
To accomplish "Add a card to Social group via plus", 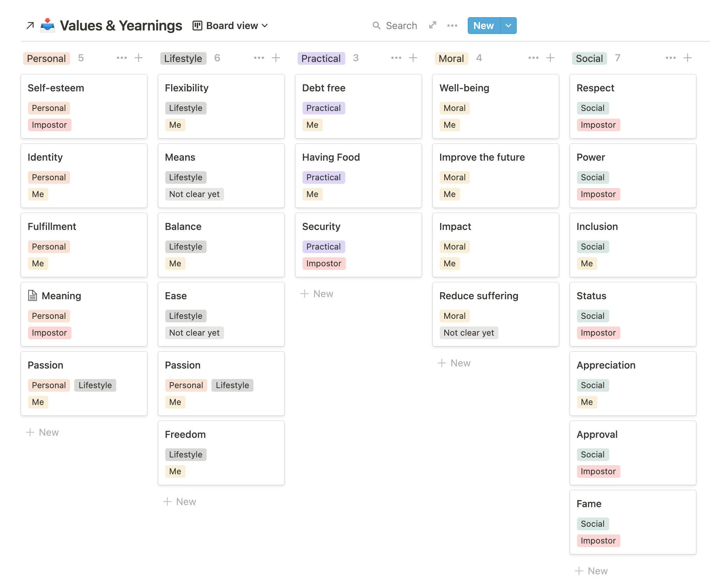I will 688,58.
